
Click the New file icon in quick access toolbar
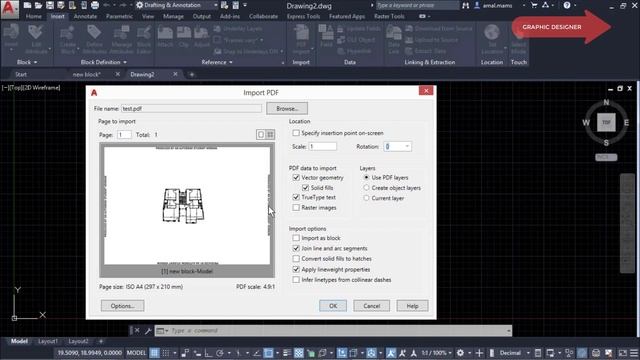coord(27,5)
